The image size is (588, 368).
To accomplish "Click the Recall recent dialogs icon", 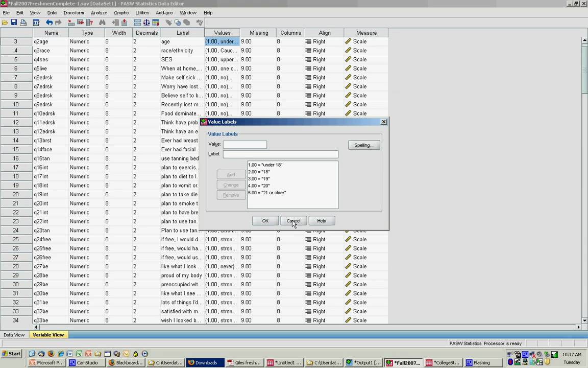I will tap(36, 22).
